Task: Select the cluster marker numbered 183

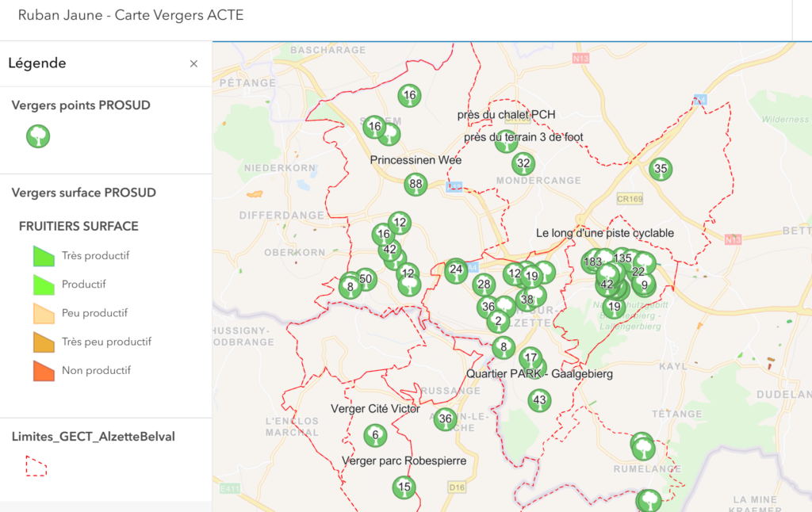Action: point(592,262)
